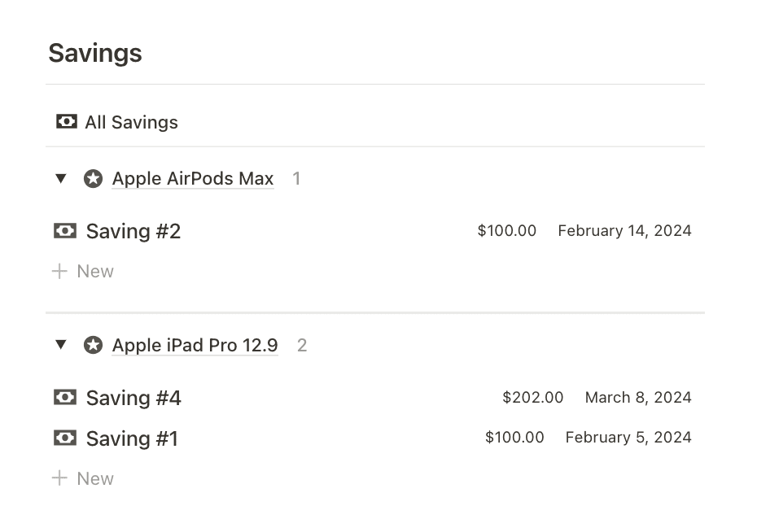757x532 pixels.
Task: Select the $202.00 amount of Saving #4
Action: pyautogui.click(x=533, y=398)
